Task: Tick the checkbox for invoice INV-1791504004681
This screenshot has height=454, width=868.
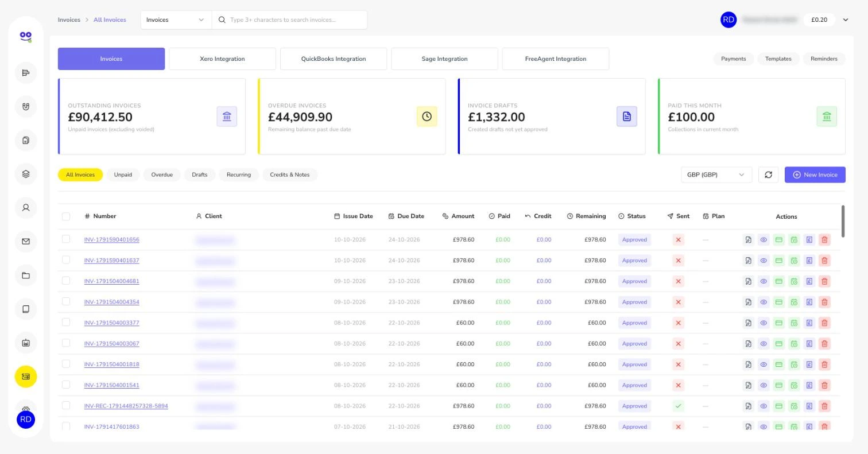Action: [x=66, y=281]
